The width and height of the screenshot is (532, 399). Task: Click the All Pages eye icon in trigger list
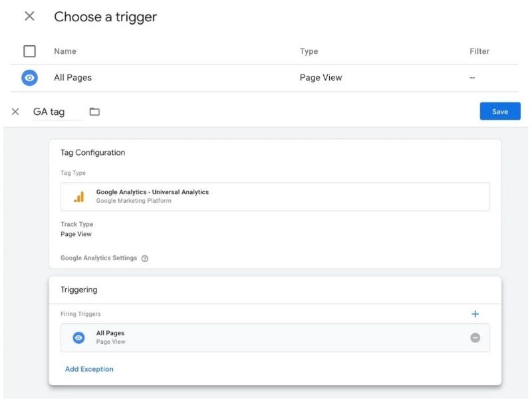click(x=29, y=78)
